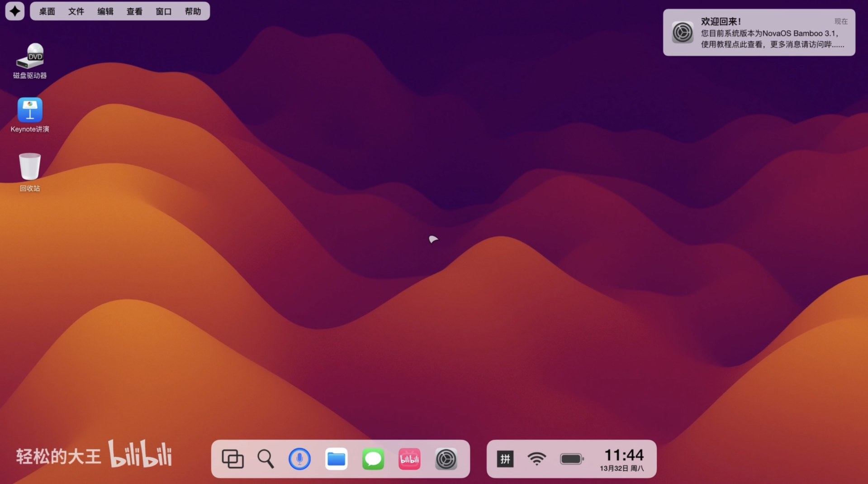Switch the 拼 input method indicator

505,459
